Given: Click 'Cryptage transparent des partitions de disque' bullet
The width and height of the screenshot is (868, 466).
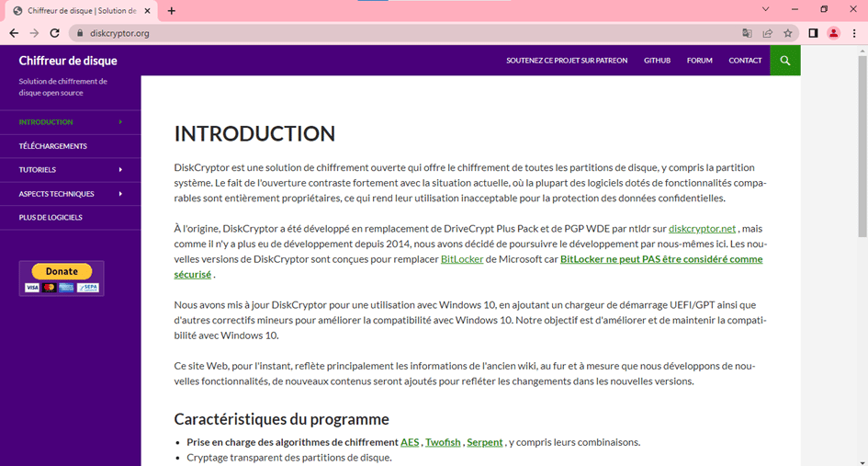Looking at the screenshot, I should 289,458.
